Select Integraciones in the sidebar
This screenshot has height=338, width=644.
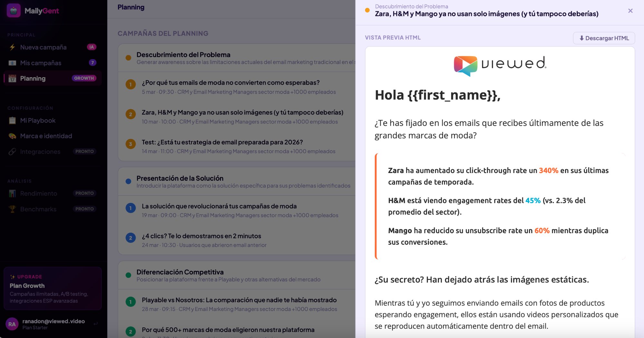click(53, 151)
